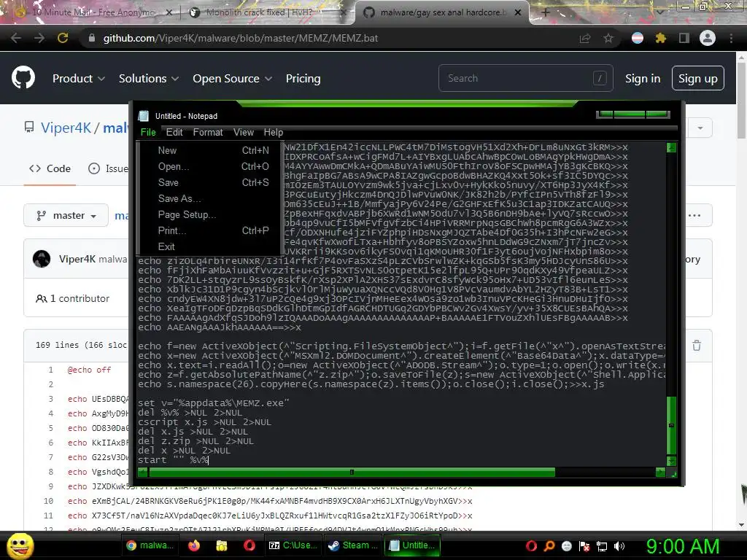The width and height of the screenshot is (747, 560).
Task: Open master branch dropdown
Action: (66, 215)
